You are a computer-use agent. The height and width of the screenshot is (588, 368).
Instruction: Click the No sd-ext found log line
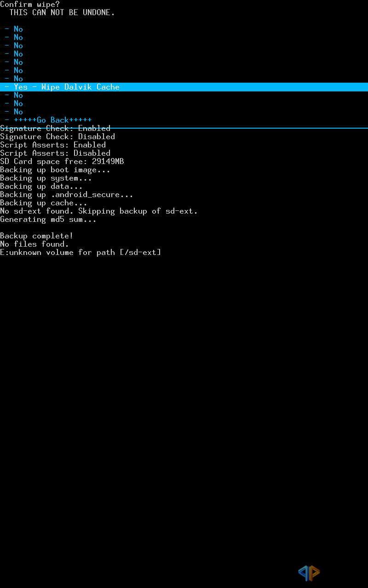99,211
